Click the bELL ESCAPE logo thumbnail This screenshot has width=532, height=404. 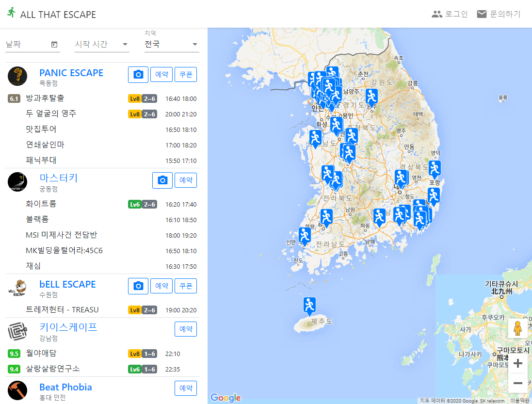point(17,288)
